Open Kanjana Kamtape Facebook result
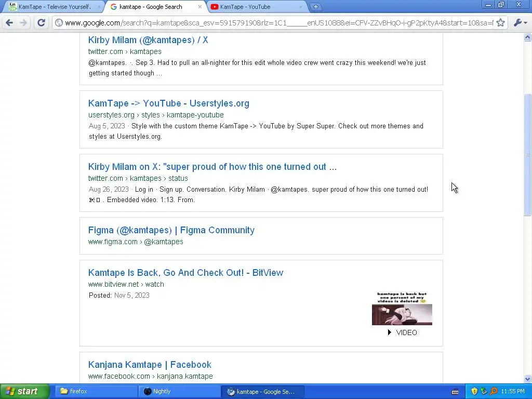 (x=150, y=365)
